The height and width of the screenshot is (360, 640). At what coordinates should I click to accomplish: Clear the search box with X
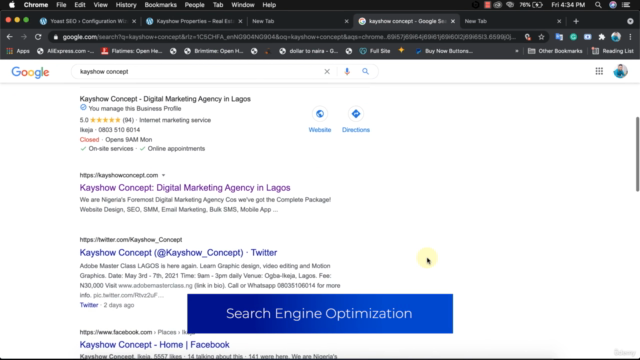coord(327,71)
